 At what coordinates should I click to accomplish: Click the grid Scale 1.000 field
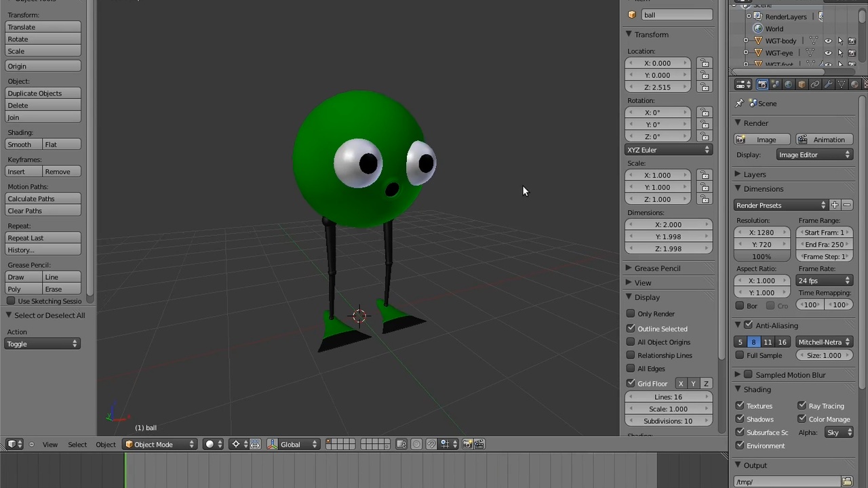669,409
